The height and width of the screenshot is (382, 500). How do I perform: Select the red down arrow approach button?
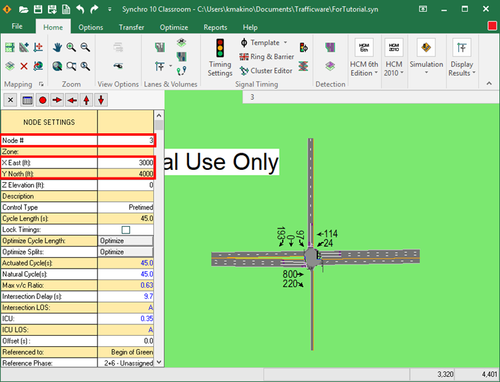click(x=101, y=100)
